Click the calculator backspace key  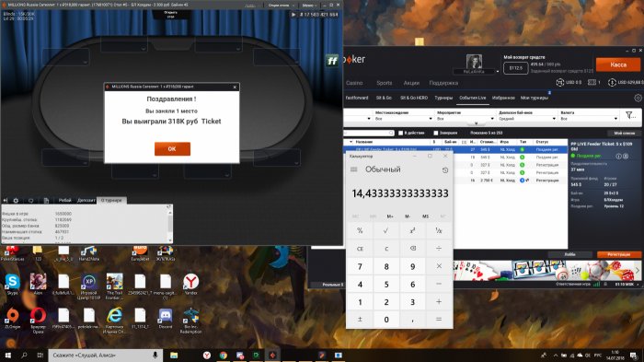point(412,249)
